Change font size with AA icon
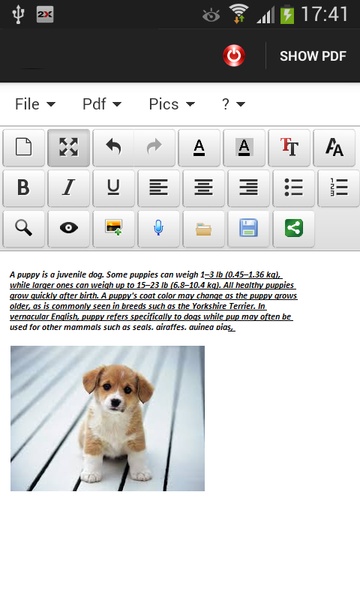 click(334, 148)
